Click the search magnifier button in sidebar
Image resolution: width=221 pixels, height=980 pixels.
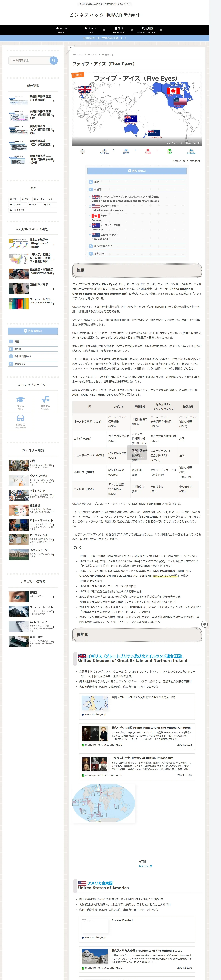pos(53,60)
